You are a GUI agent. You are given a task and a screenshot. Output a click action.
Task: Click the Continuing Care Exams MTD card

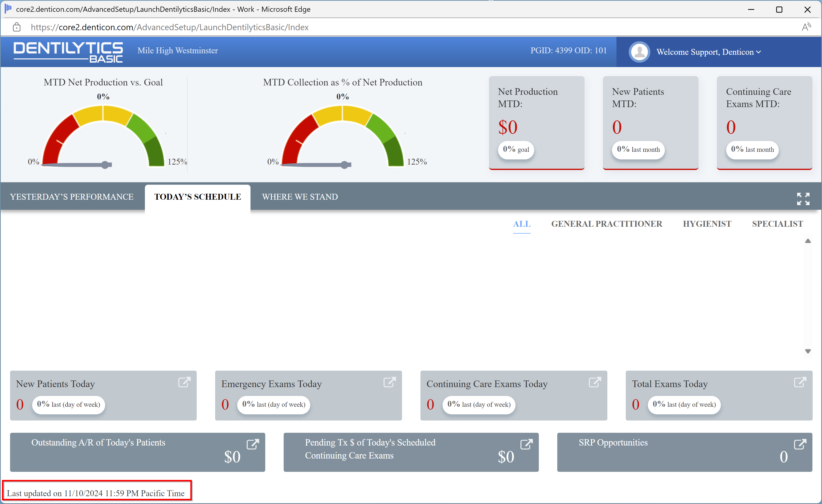tap(764, 123)
